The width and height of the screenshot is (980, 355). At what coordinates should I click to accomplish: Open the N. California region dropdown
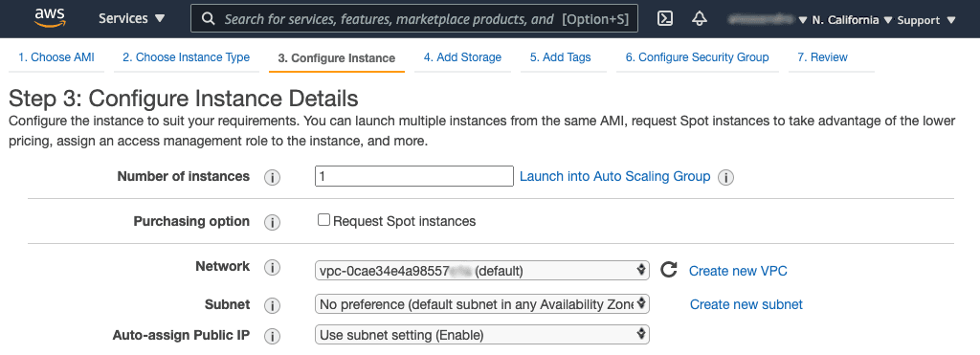852,20
